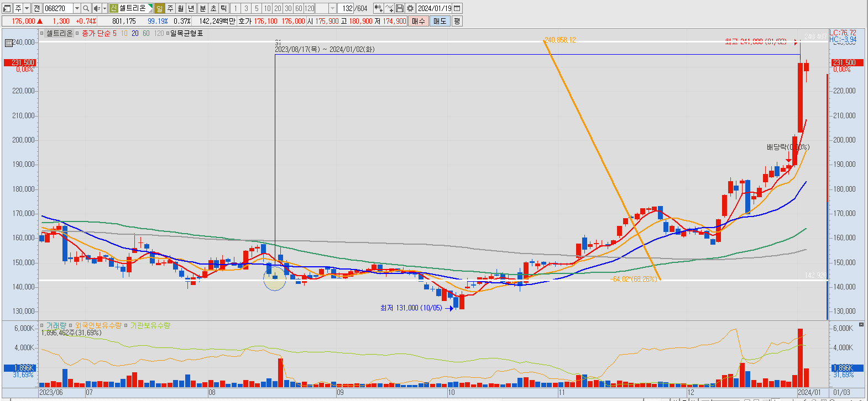Click the speaker sound alert icon
This screenshot has height=401, width=868.
pos(97,8)
